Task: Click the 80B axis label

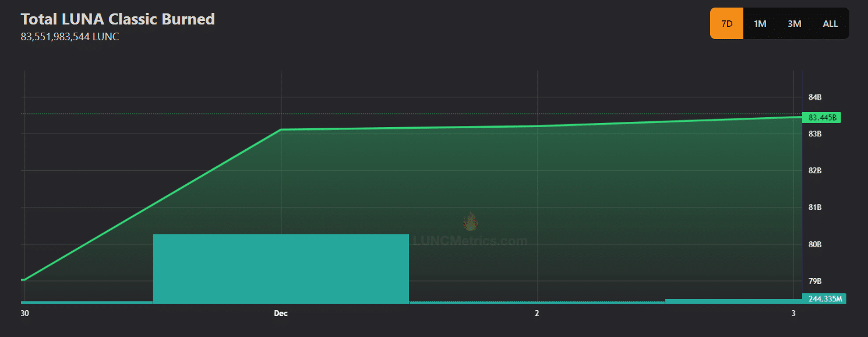Action: tap(814, 244)
